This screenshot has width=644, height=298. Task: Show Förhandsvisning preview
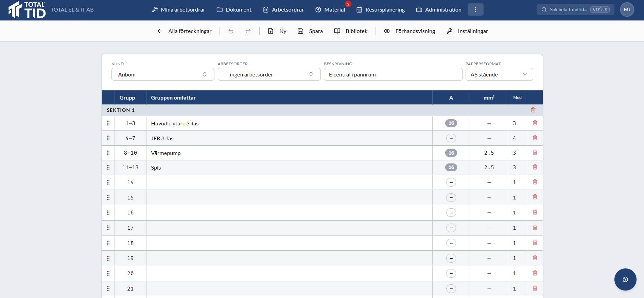(x=409, y=31)
